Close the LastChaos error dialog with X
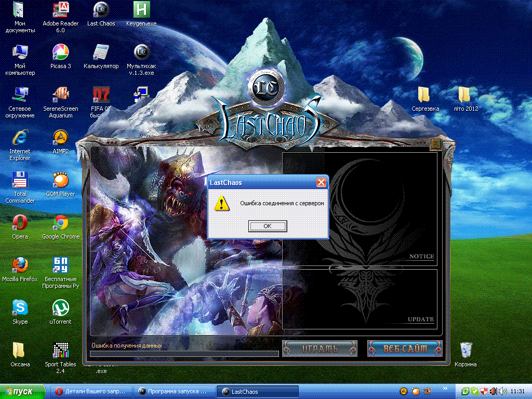 (x=321, y=182)
